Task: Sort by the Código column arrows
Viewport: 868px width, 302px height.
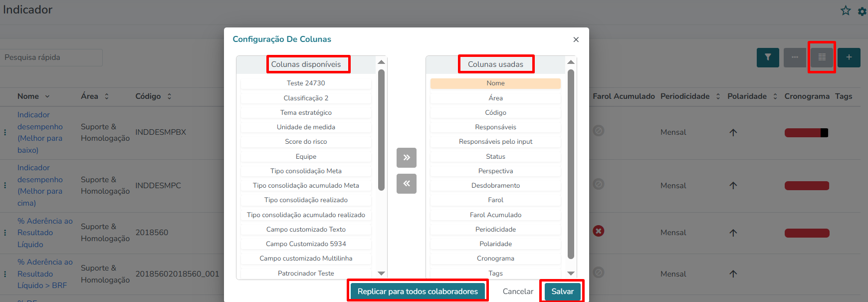Action: pyautogui.click(x=170, y=96)
